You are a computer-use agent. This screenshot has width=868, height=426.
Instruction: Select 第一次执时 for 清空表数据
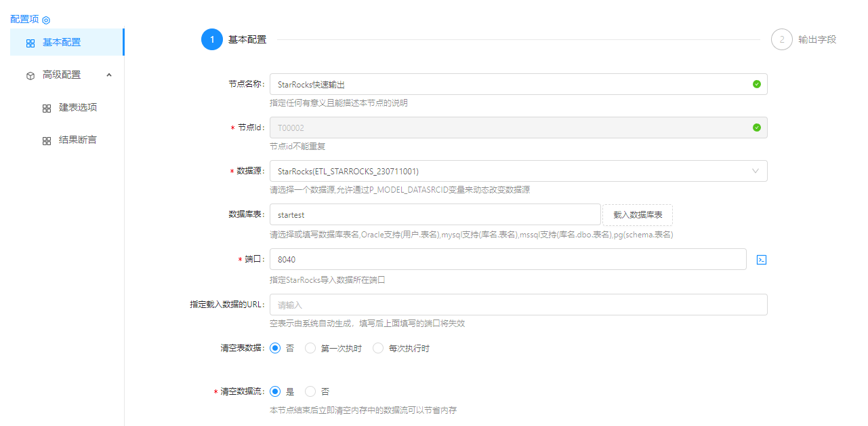pos(310,349)
